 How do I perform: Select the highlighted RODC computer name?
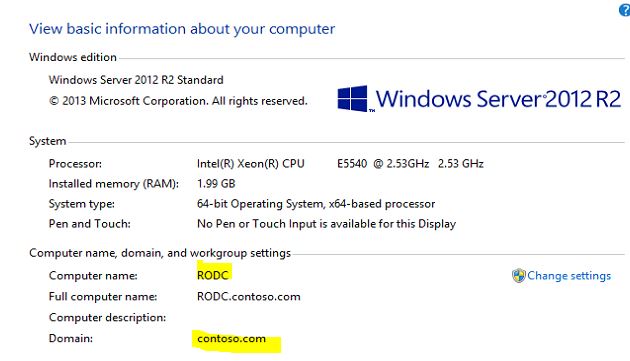[x=213, y=275]
